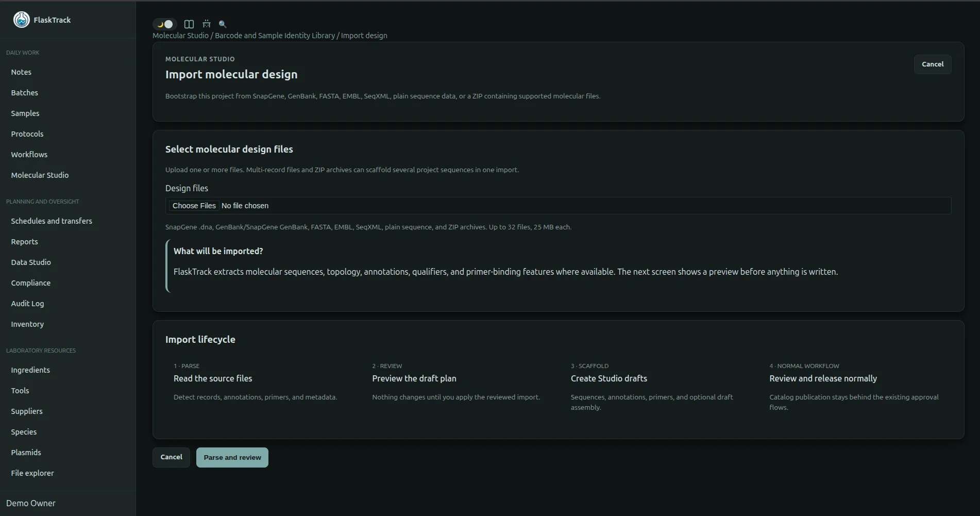Click the Cancel button in header card
The image size is (980, 516).
(933, 64)
